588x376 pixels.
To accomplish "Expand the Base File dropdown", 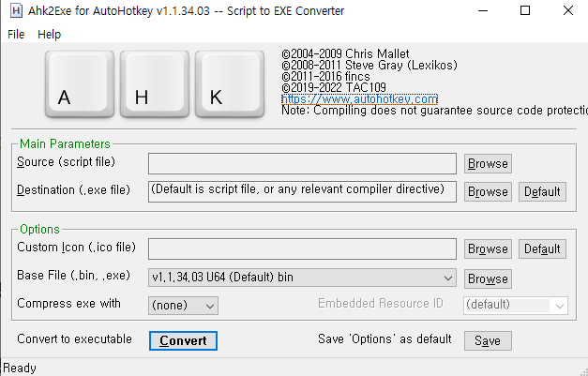I will [302, 278].
